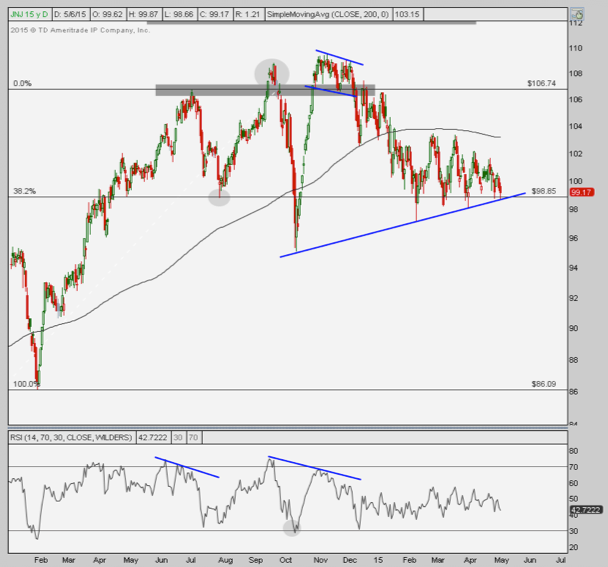Click the $86.09 Fibonacci level label

pos(541,383)
